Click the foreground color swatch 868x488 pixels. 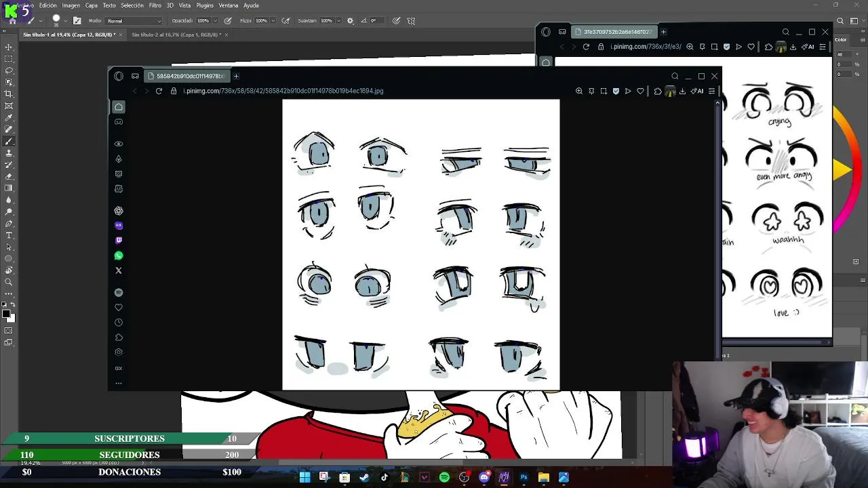[x=6, y=314]
